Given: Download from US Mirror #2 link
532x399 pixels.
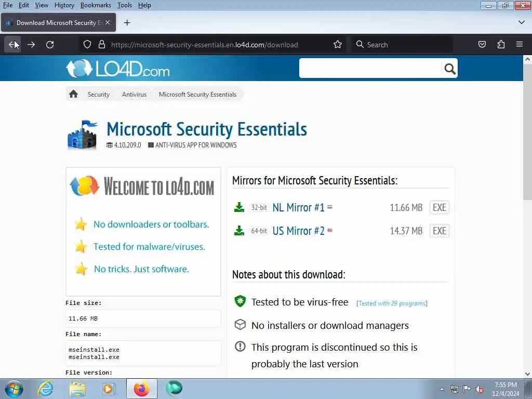Looking at the screenshot, I should [298, 231].
